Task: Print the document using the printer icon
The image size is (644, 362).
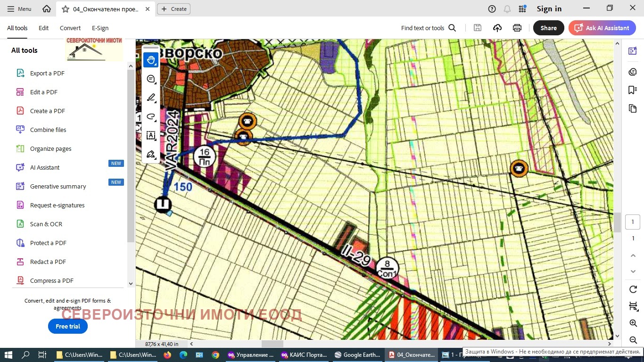Action: tap(517, 28)
